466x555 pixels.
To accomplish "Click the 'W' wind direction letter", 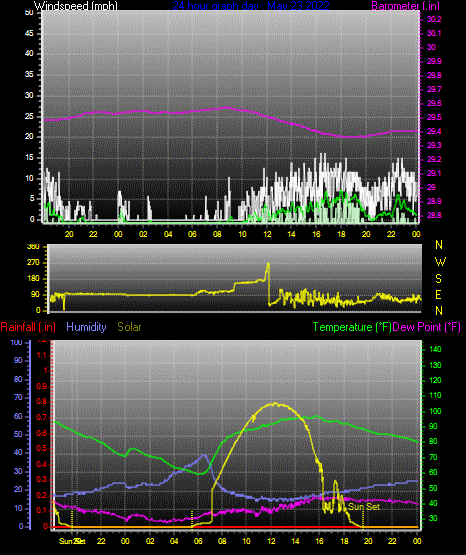I will point(440,262).
